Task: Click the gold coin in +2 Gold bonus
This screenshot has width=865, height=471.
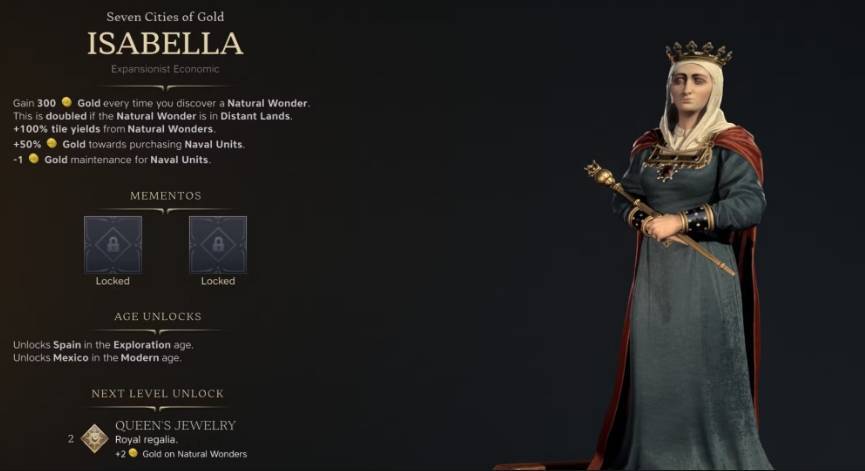Action: tap(133, 453)
